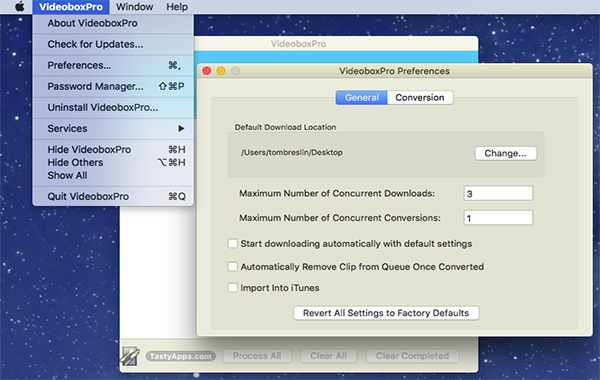Open the Apple menu icon
The width and height of the screenshot is (600, 380).
20,7
